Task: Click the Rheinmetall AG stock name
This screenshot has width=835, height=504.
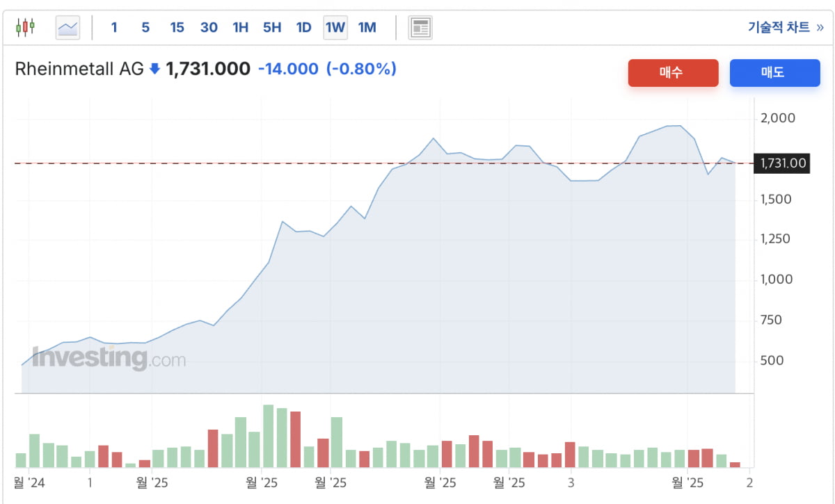Action: coord(79,69)
